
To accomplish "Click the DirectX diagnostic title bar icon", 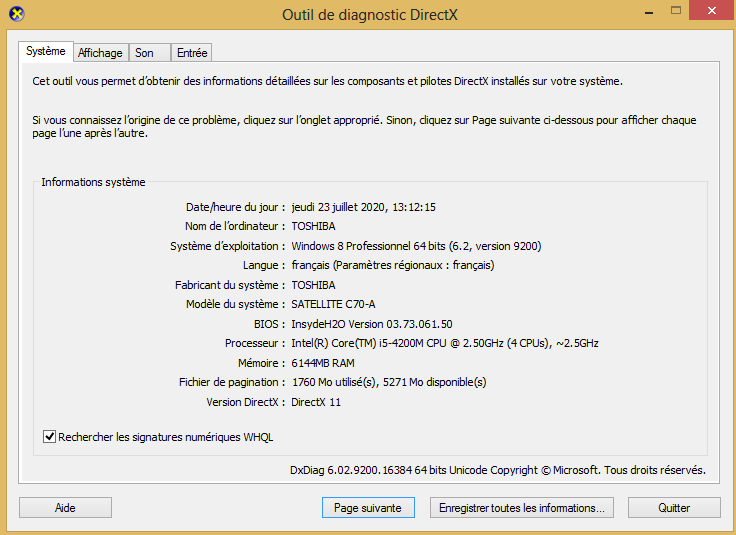I will (16, 14).
